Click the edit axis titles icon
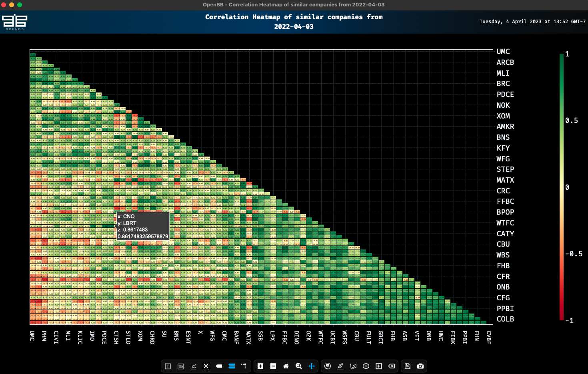This screenshot has width=588, height=374. pyautogui.click(x=181, y=366)
